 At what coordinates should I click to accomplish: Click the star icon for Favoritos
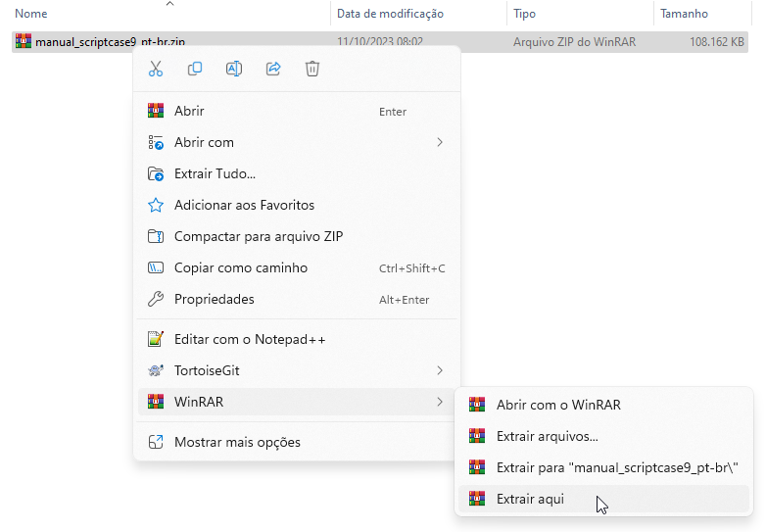point(156,205)
